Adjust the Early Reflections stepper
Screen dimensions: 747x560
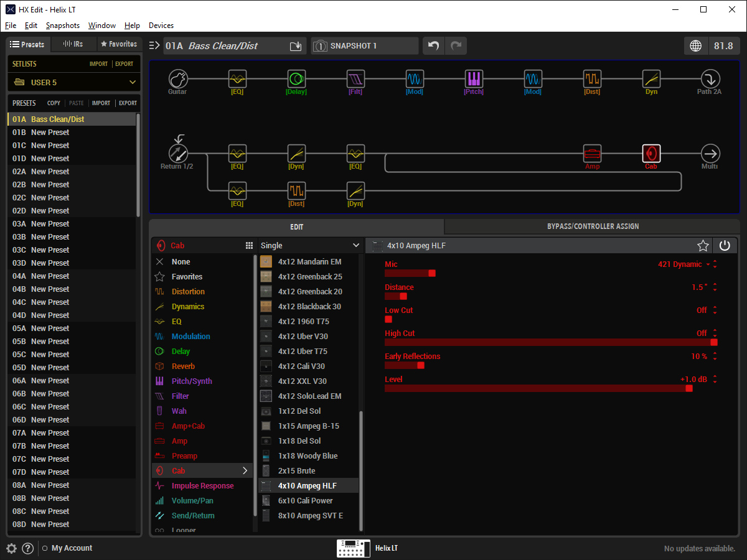coord(715,357)
